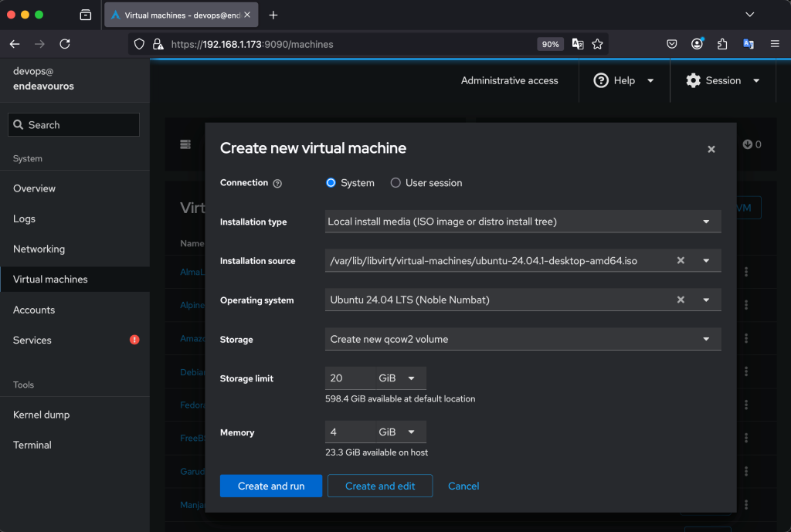The height and width of the screenshot is (532, 791).
Task: Open the Session menu
Action: tap(722, 80)
